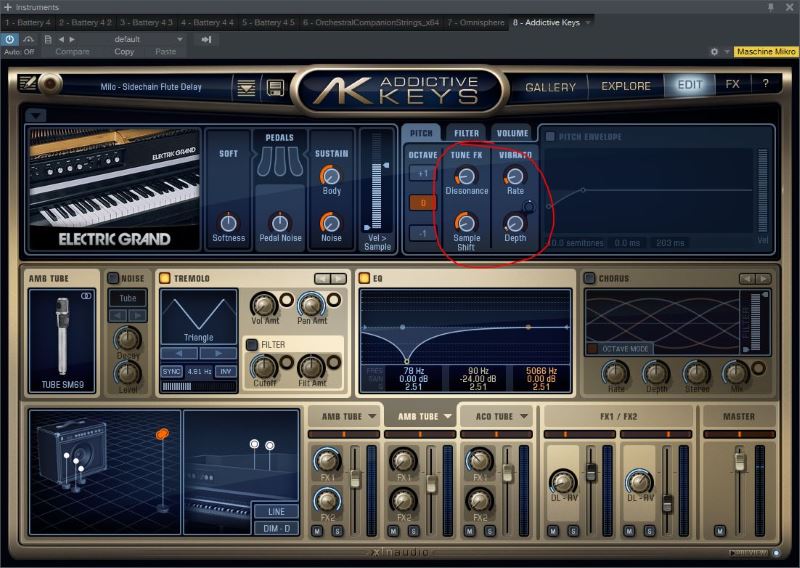Turn the Dissonance knob in Tune FX
800x568 pixels.
pos(466,177)
